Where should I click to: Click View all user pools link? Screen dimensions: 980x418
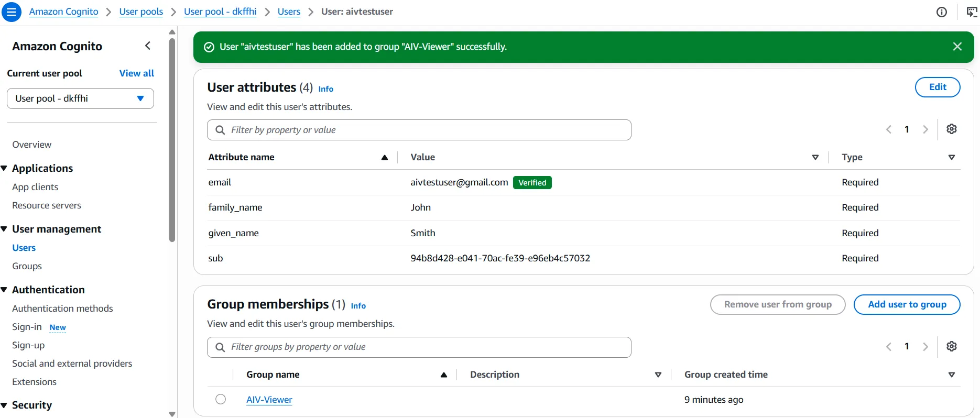pyautogui.click(x=137, y=73)
